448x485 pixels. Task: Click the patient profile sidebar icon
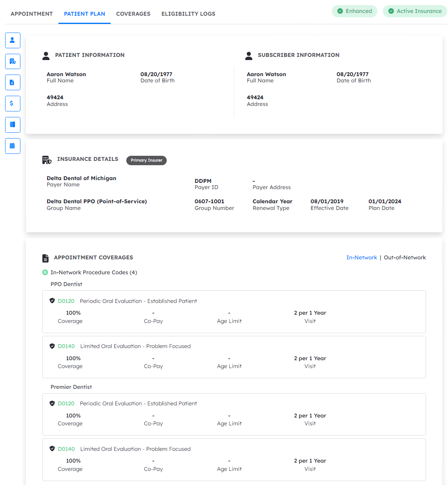13,40
